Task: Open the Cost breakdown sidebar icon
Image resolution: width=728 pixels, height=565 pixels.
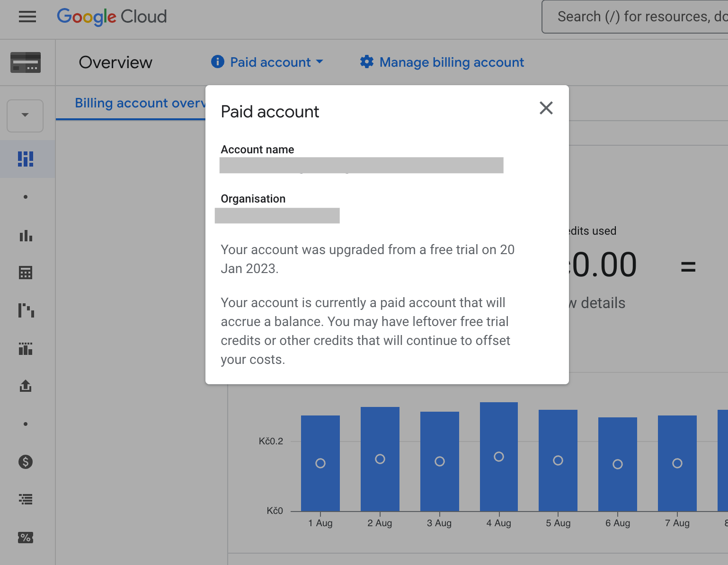Action: click(26, 310)
